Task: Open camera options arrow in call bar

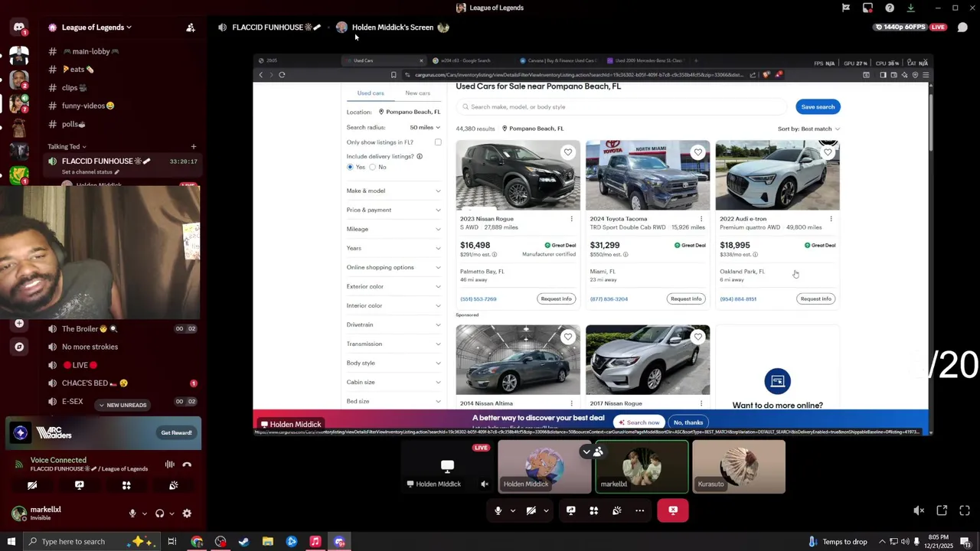Action: pyautogui.click(x=546, y=510)
